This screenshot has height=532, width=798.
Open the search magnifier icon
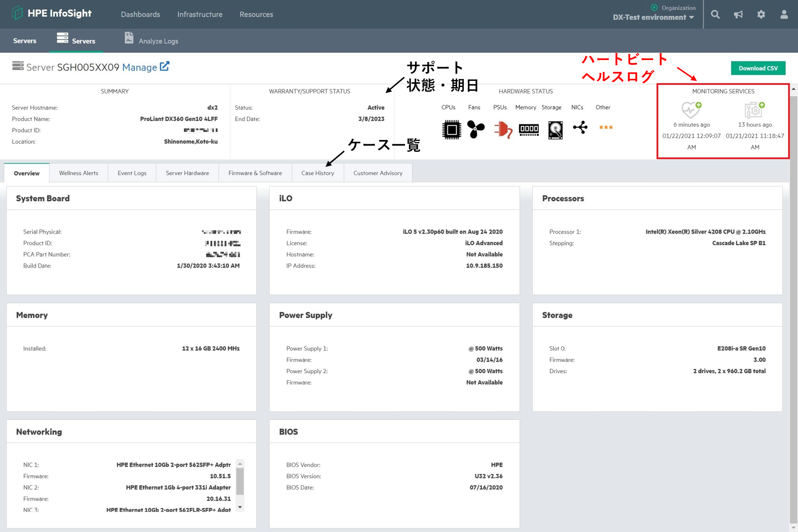click(x=715, y=15)
